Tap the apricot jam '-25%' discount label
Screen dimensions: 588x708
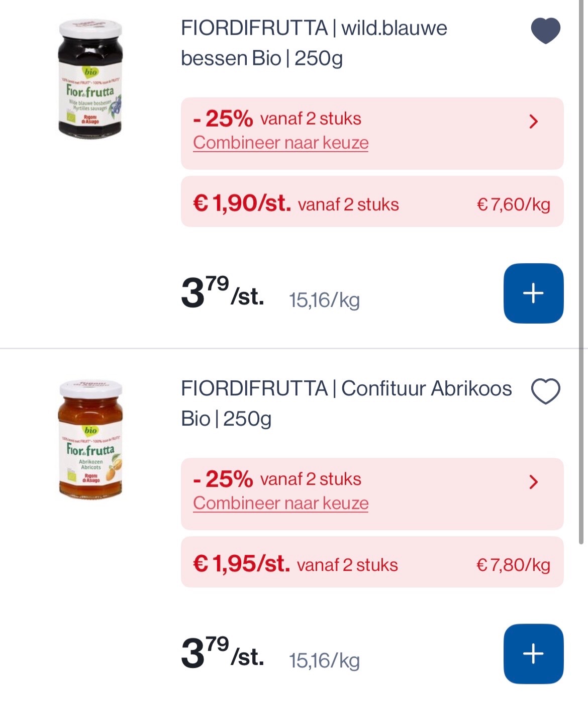[x=223, y=479]
